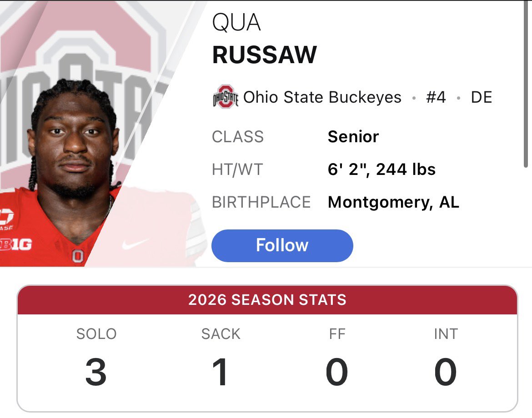
Task: Click the vertical scrollbar on the right
Action: (525, 84)
